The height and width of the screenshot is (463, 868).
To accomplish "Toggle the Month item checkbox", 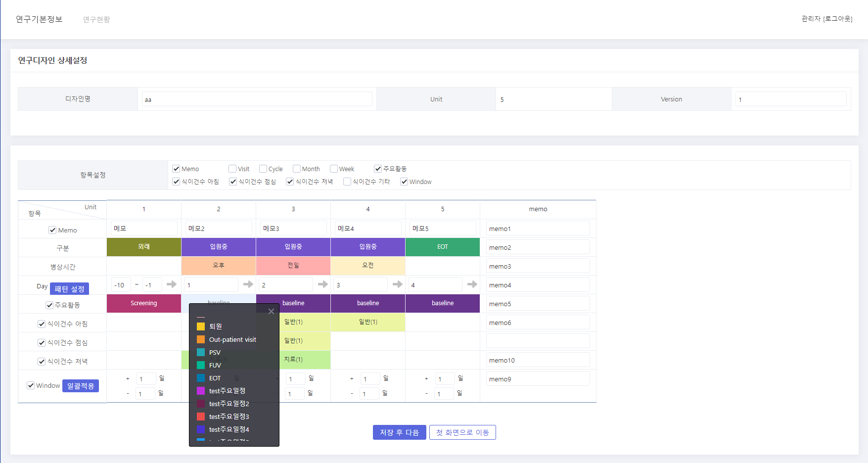I will [297, 169].
